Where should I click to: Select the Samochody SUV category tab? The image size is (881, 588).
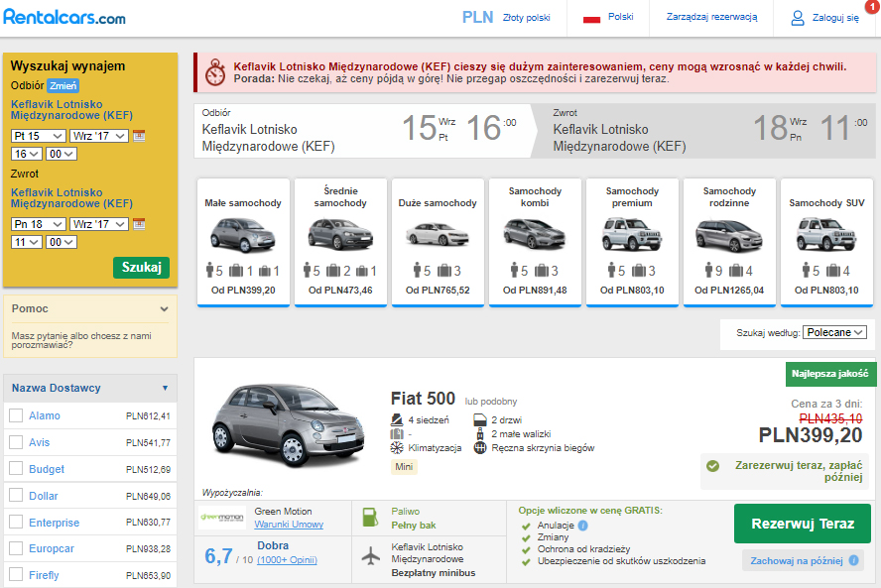click(827, 242)
